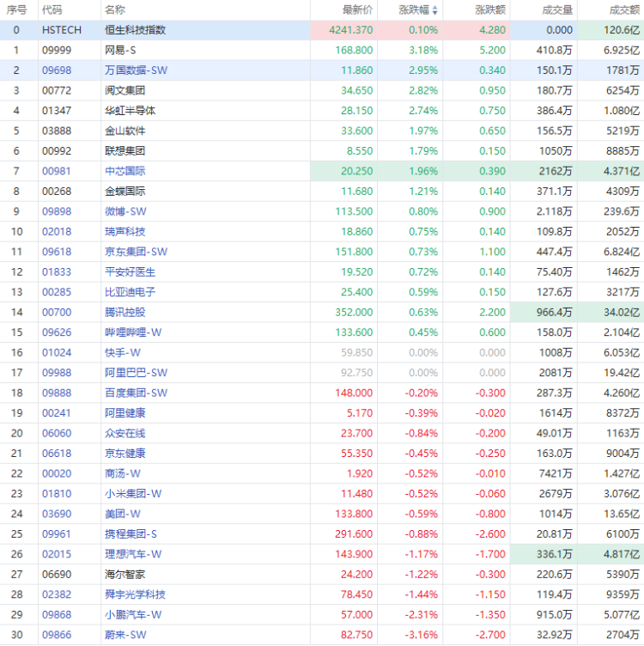Open stock link 蔚来-SW

pyautogui.click(x=125, y=635)
